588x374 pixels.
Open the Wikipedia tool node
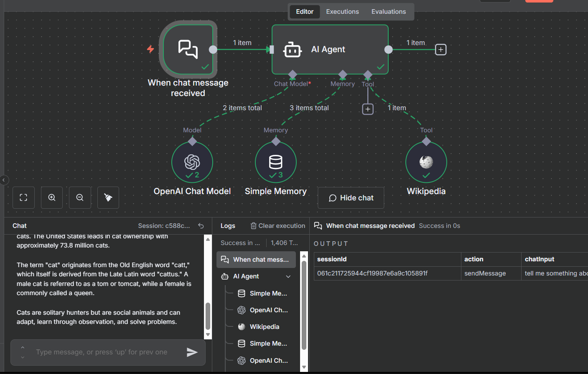pyautogui.click(x=426, y=162)
